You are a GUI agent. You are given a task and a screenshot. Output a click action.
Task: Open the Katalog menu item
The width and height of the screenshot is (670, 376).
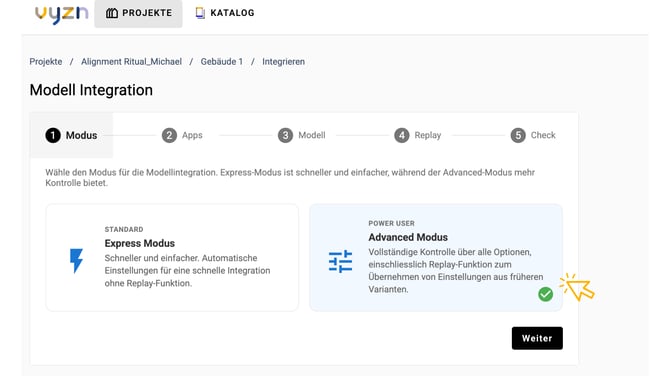(x=225, y=13)
